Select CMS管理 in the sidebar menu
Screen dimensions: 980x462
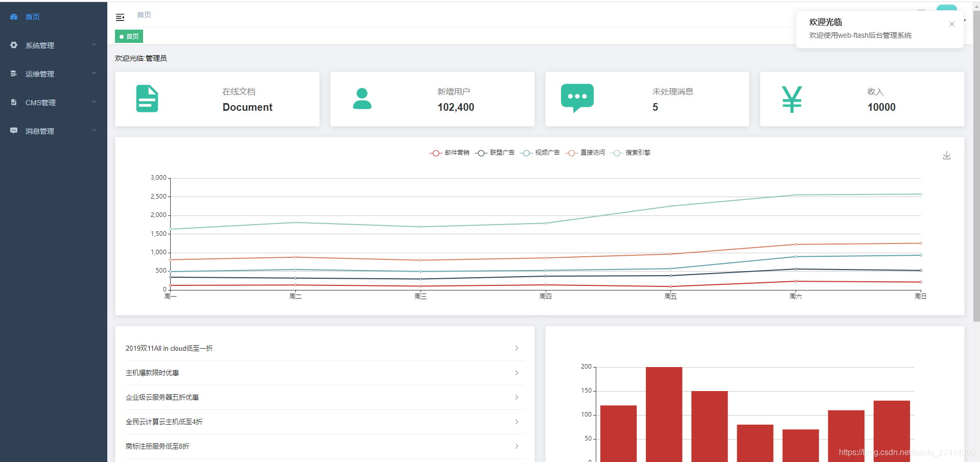54,103
